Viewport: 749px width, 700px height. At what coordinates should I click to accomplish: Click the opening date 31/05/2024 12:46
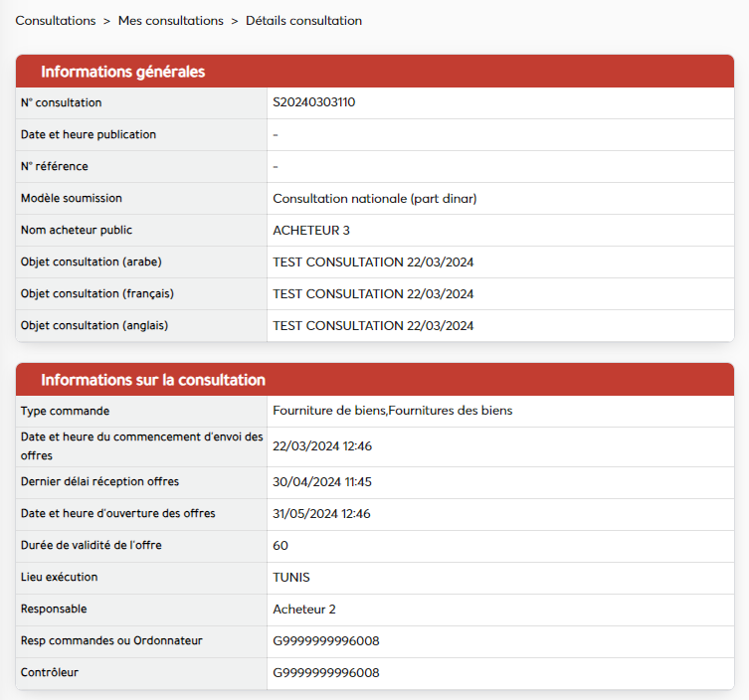coord(321,514)
